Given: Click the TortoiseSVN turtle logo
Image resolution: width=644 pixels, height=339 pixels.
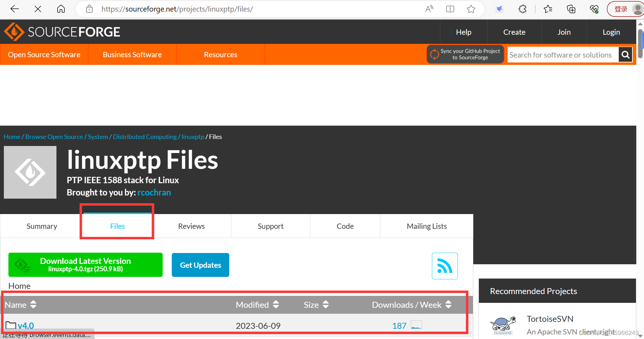Looking at the screenshot, I should [x=503, y=325].
